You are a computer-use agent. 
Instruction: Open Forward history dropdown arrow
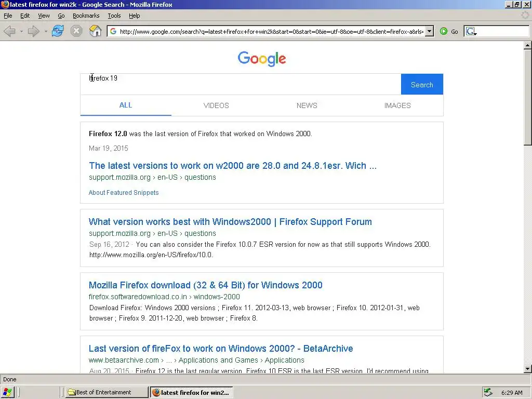coord(46,31)
